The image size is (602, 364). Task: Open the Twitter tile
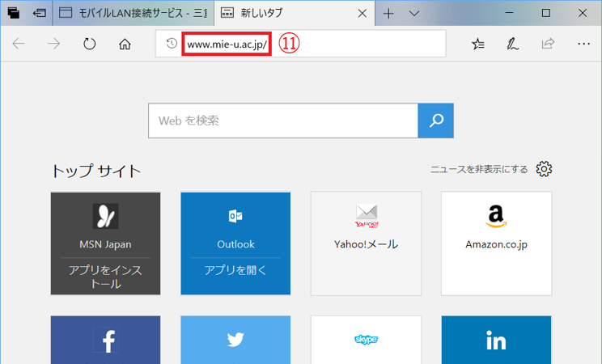point(235,341)
